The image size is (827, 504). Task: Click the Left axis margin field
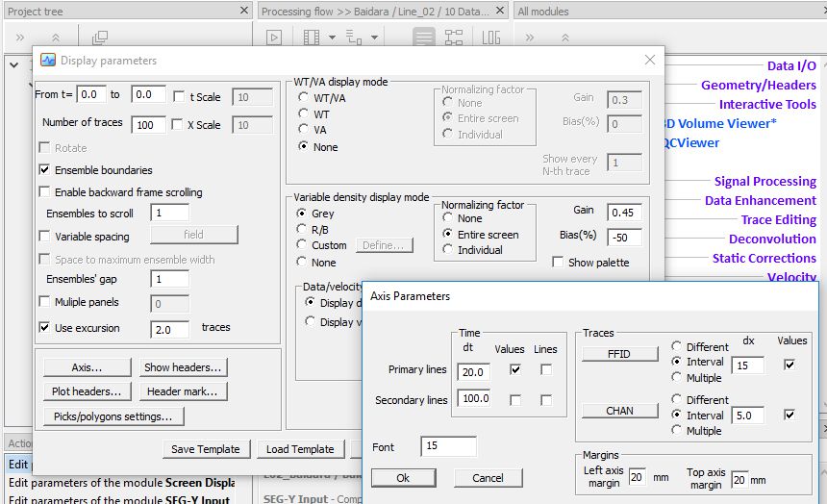[x=638, y=478]
